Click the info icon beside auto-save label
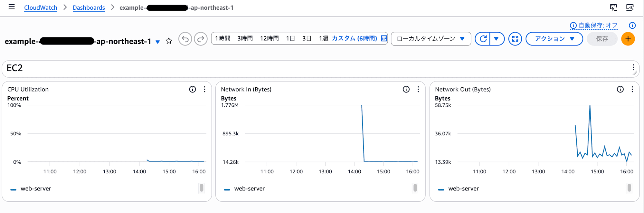This screenshot has height=213, width=644. (x=573, y=25)
